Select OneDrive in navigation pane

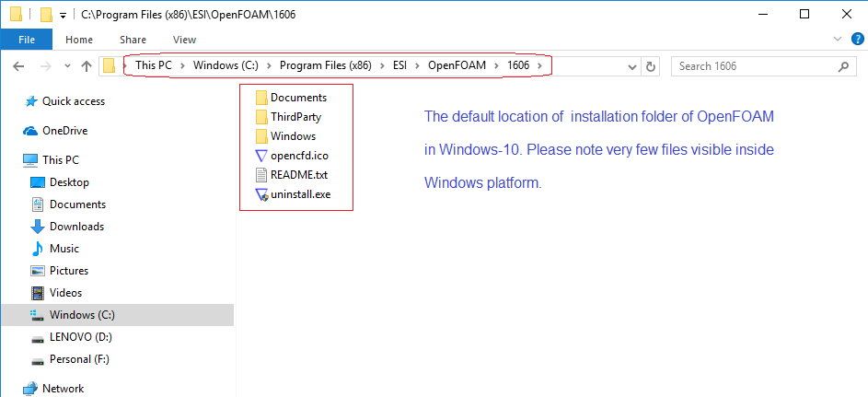pyautogui.click(x=64, y=131)
